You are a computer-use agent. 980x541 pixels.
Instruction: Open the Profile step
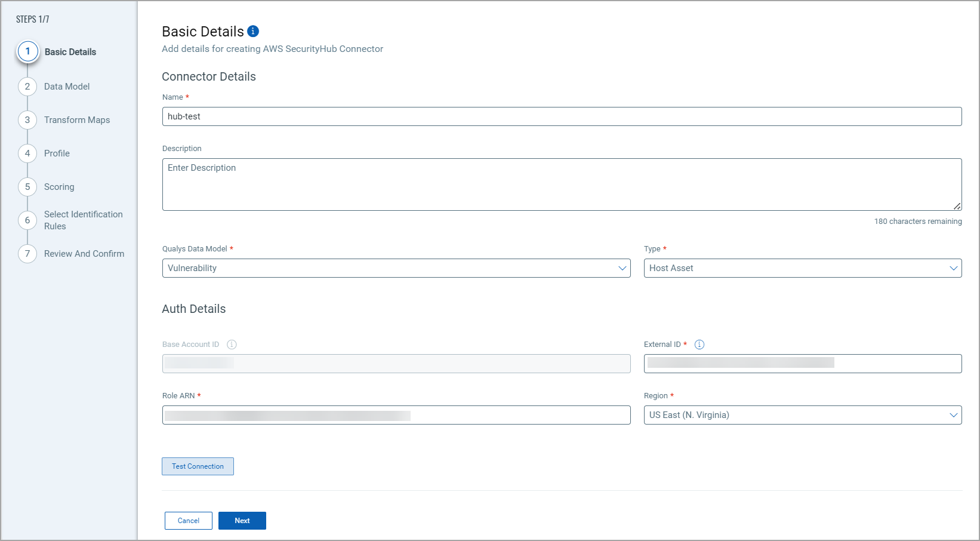tap(57, 153)
